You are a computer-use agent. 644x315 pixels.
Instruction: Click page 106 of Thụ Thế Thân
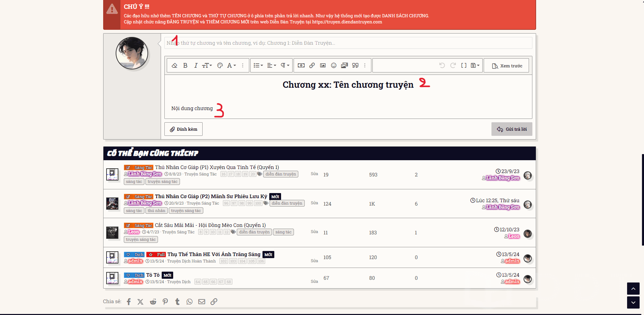tap(261, 261)
